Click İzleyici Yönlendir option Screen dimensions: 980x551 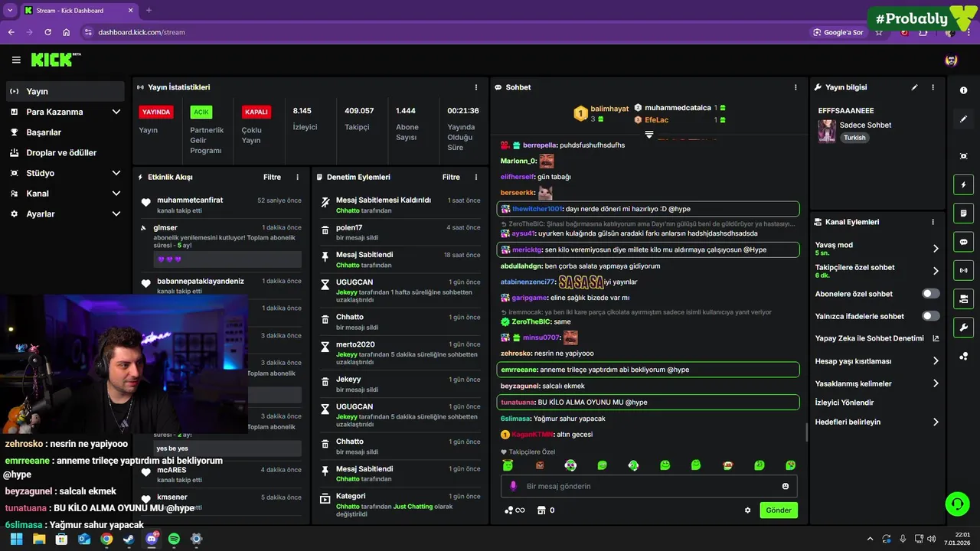[844, 403]
